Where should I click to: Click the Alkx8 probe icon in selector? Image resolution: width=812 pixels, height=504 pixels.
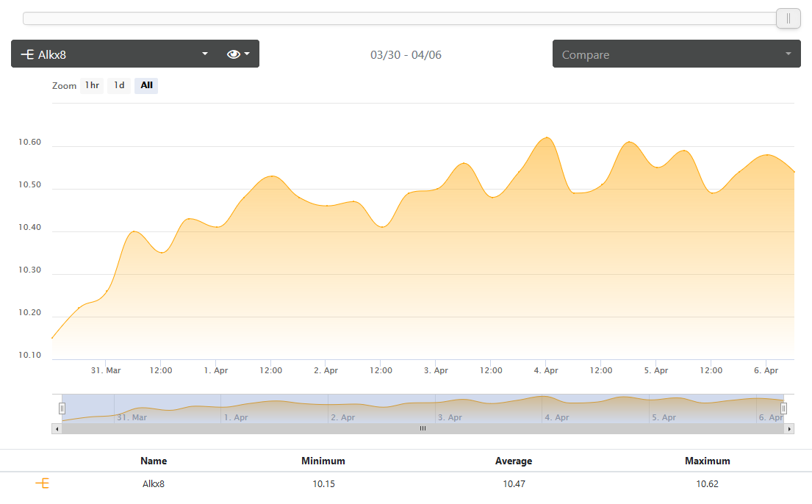click(x=27, y=54)
